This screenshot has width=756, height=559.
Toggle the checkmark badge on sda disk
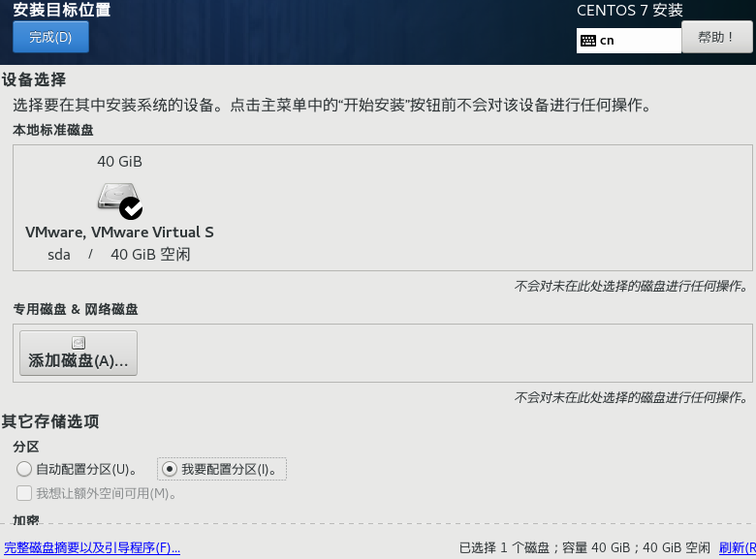tap(131, 208)
